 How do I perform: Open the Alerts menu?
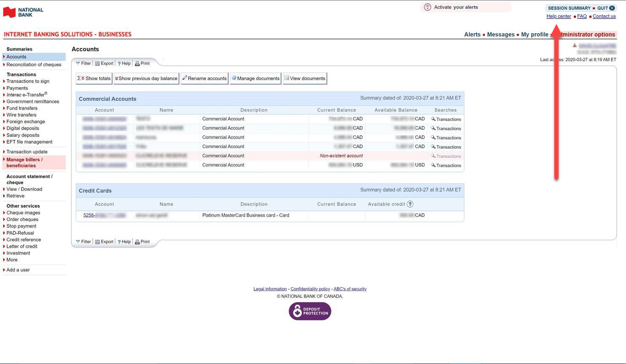pos(472,35)
